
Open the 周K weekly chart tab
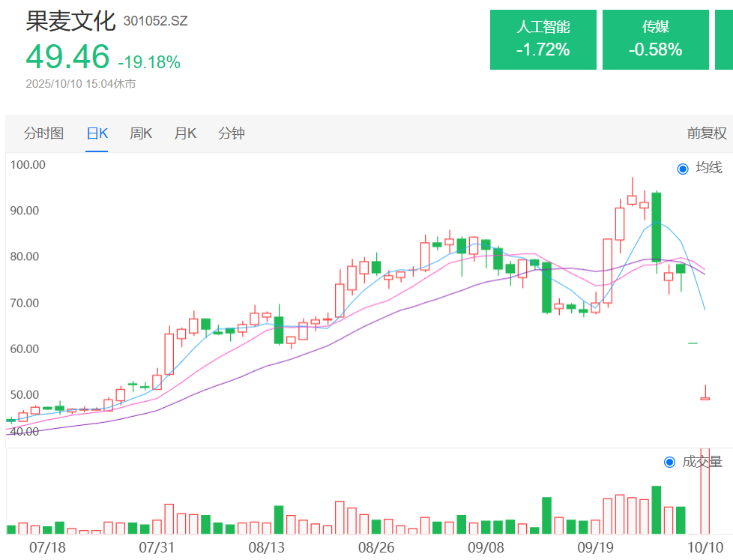[x=141, y=133]
